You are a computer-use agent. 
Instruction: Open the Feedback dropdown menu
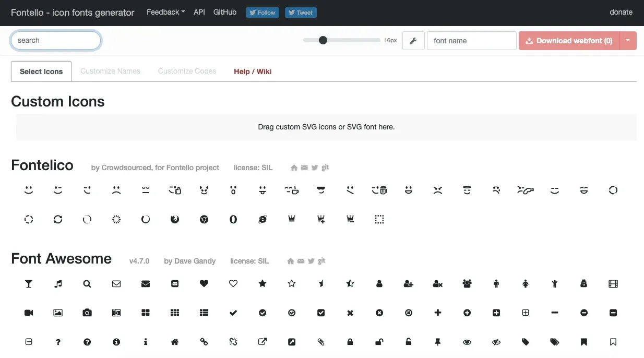click(165, 12)
